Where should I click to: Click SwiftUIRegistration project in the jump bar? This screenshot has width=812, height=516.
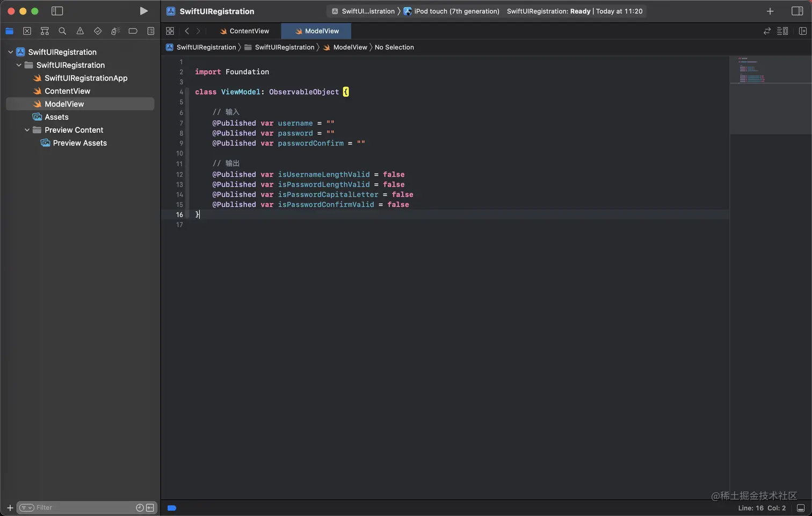(x=201, y=47)
